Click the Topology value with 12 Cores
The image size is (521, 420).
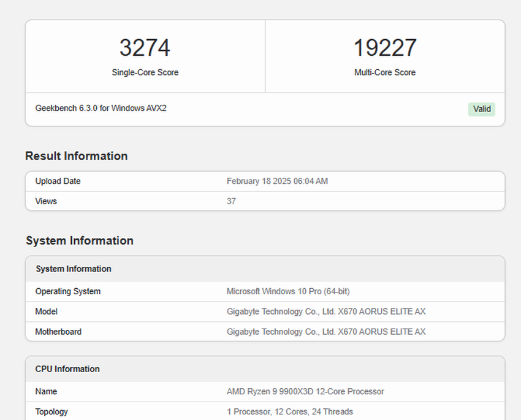(289, 411)
